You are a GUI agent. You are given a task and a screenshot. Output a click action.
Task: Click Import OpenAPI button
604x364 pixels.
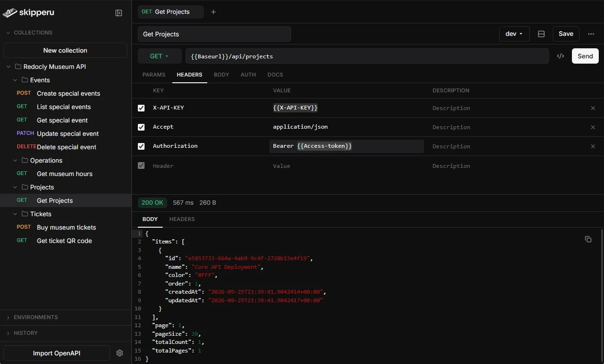pyautogui.click(x=56, y=353)
